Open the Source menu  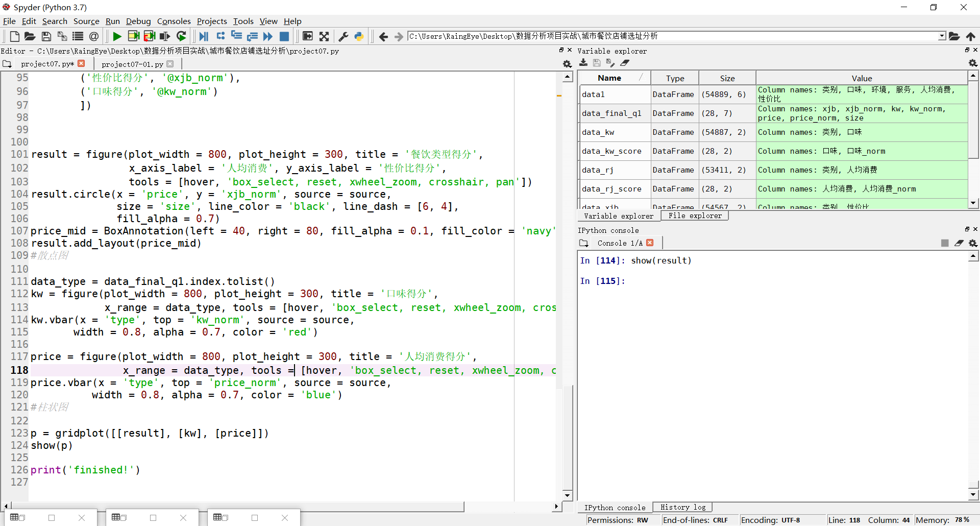[86, 21]
